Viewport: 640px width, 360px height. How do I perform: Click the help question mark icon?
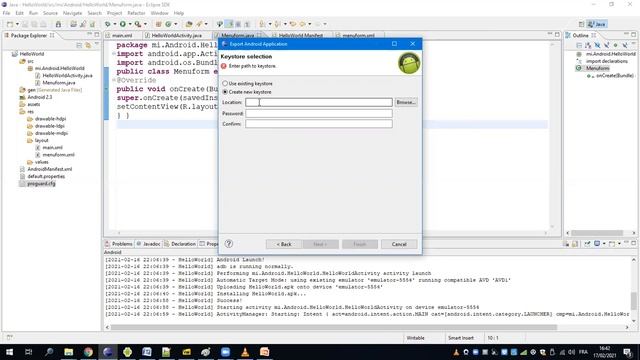pos(229,244)
